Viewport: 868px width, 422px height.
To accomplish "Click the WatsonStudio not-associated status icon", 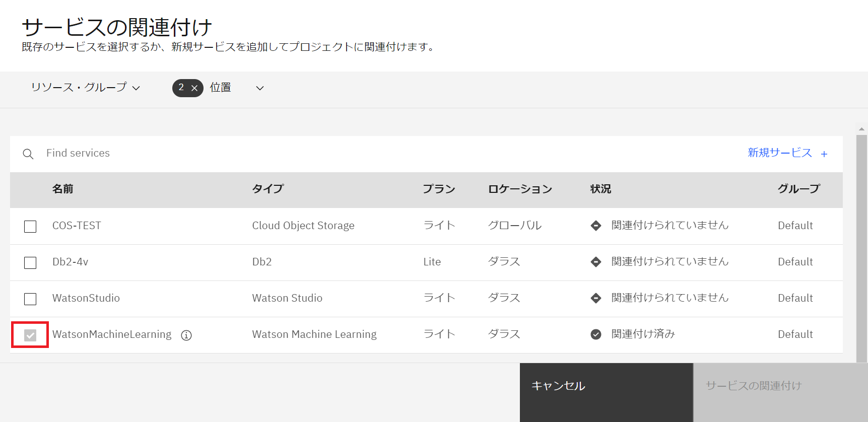I will click(596, 298).
